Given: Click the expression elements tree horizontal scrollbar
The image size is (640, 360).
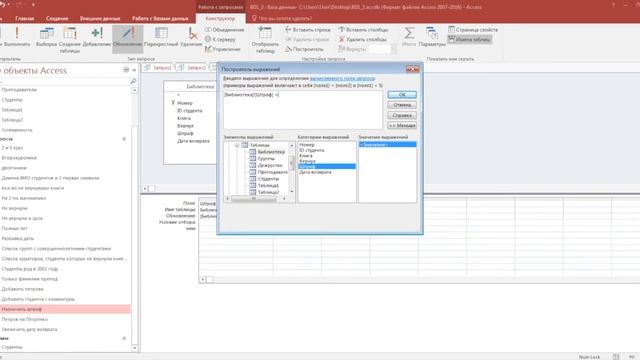Looking at the screenshot, I should coord(256,199).
